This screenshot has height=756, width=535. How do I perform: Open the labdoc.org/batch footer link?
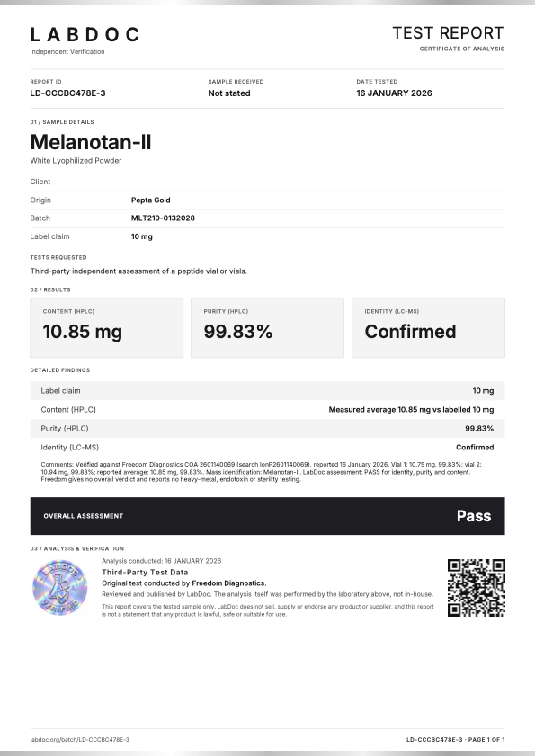click(80, 739)
